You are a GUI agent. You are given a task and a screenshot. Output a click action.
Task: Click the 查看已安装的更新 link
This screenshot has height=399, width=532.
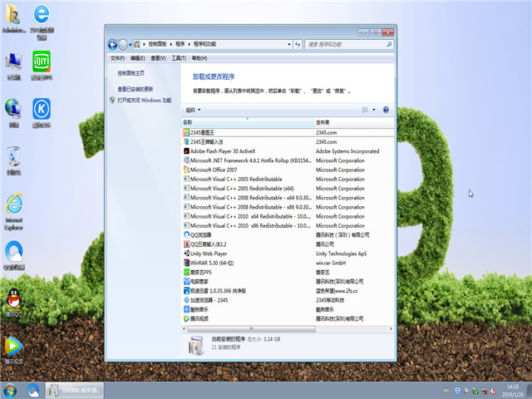(135, 89)
